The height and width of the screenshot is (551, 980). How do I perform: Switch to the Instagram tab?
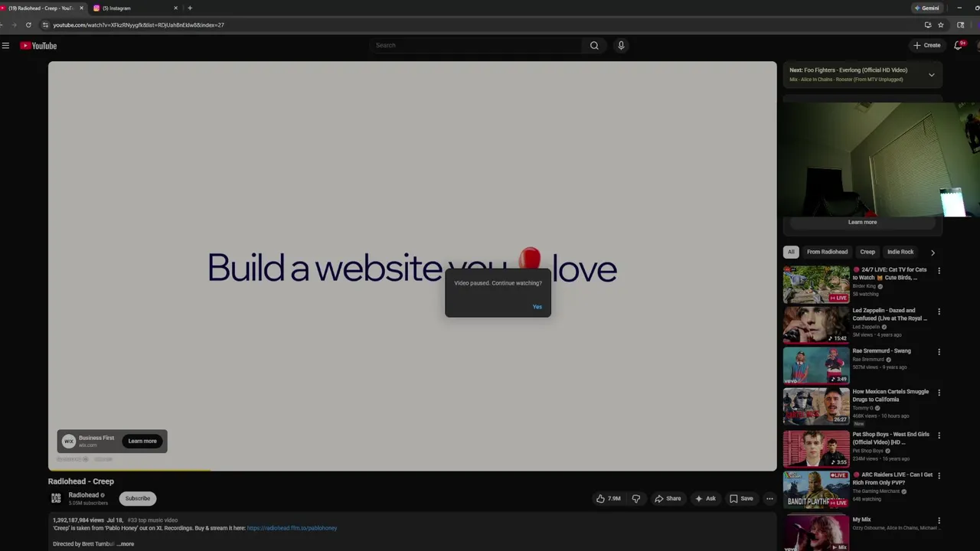136,8
